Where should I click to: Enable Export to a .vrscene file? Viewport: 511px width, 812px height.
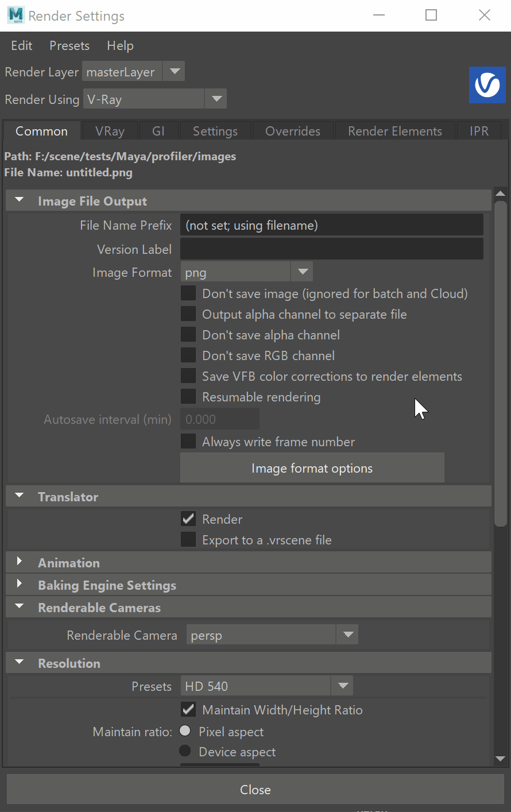click(x=188, y=540)
